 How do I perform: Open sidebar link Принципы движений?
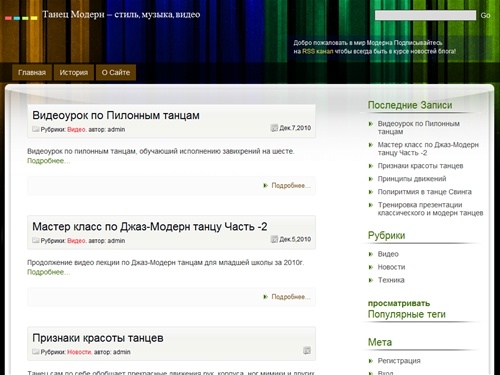click(412, 179)
